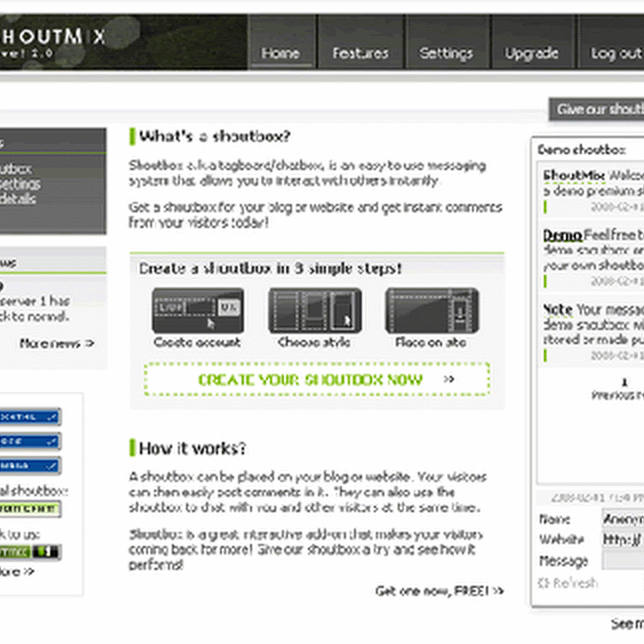
Task: Click the 'What's a shoutbox?' heading
Action: click(x=215, y=136)
